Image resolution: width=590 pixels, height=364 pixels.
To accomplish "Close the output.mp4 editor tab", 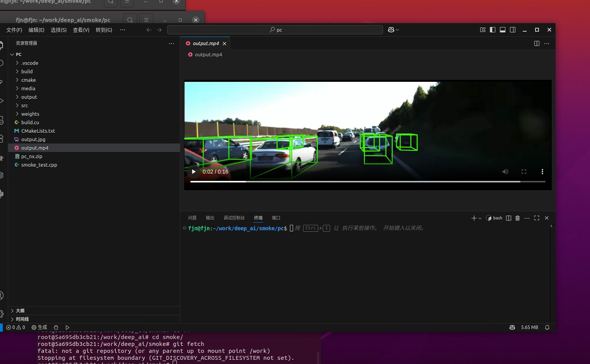I will [225, 44].
